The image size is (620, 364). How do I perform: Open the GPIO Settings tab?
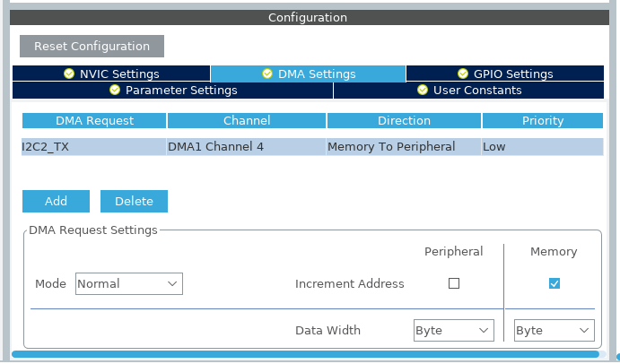(x=505, y=74)
